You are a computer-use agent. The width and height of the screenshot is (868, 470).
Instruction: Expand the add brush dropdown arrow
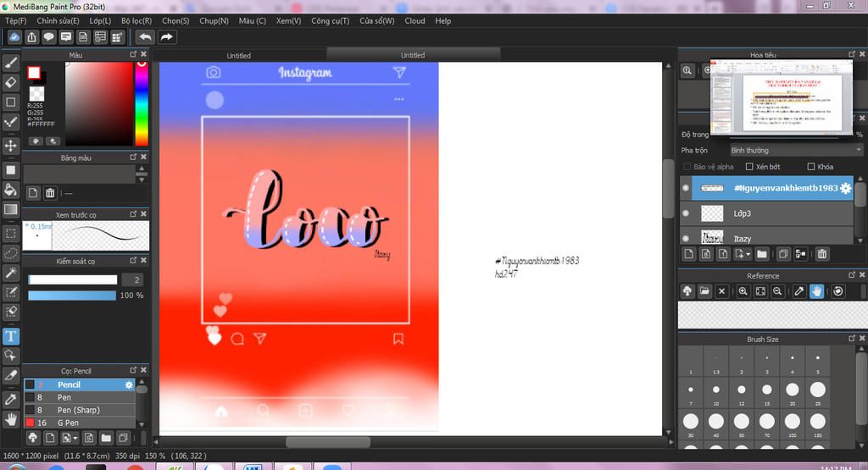coord(75,439)
